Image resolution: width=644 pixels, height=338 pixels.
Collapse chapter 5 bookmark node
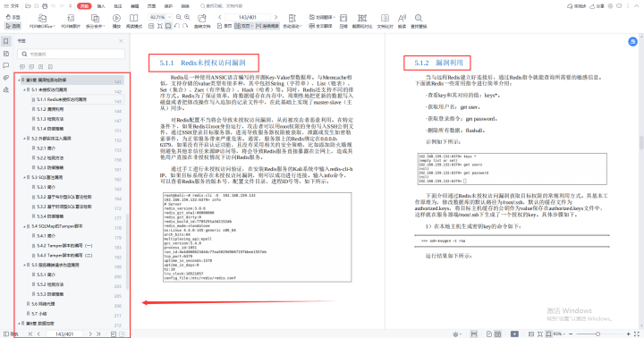click(x=19, y=80)
